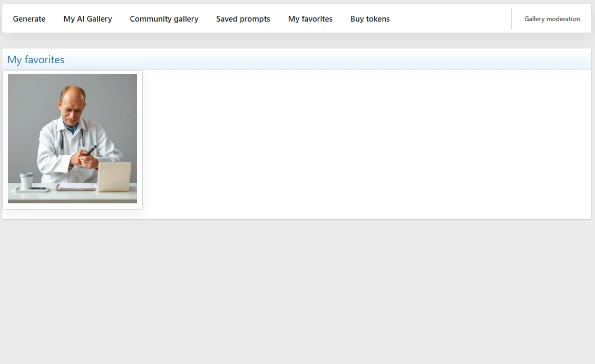Screen dimensions: 595x364
Task: Open the Community gallery page
Action: click(x=164, y=19)
